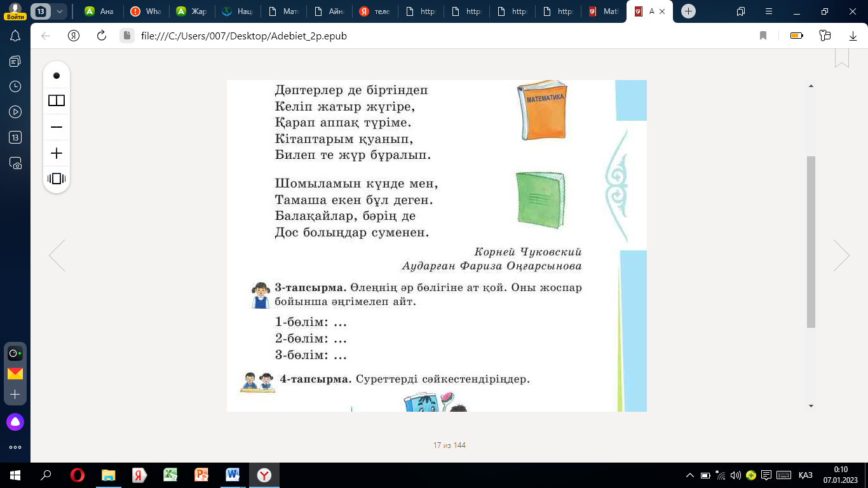Image resolution: width=868 pixels, height=488 pixels.
Task: Expand the tab groups dropdown arrow
Action: tap(60, 11)
